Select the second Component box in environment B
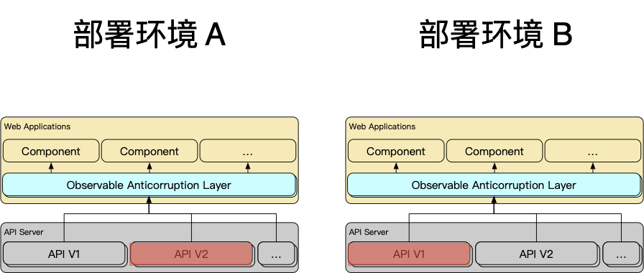This screenshot has width=644, height=273. [494, 151]
